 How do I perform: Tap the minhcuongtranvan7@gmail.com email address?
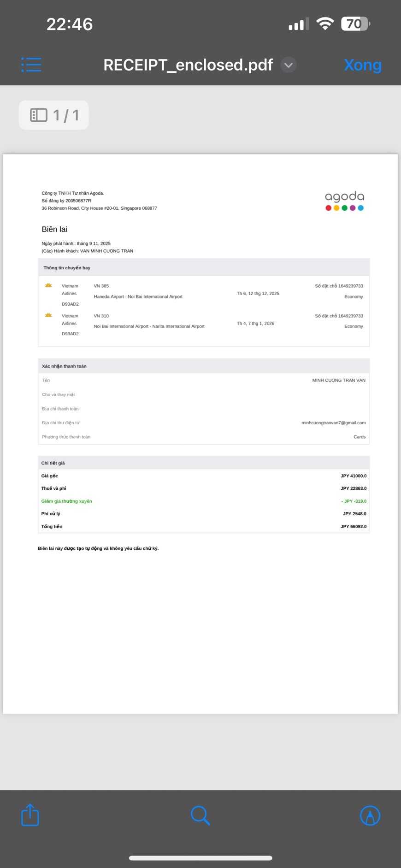pyautogui.click(x=333, y=422)
